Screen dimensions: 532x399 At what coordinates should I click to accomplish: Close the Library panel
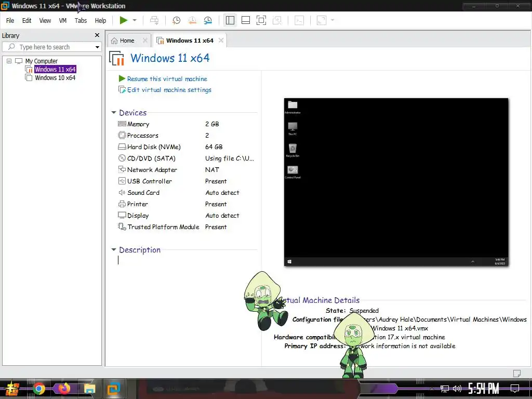click(x=97, y=35)
